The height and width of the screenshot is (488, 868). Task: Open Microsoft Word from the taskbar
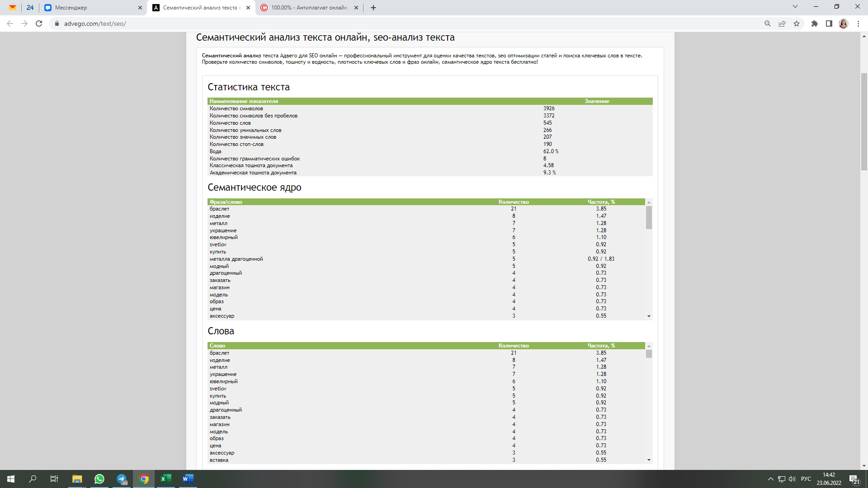[187, 479]
